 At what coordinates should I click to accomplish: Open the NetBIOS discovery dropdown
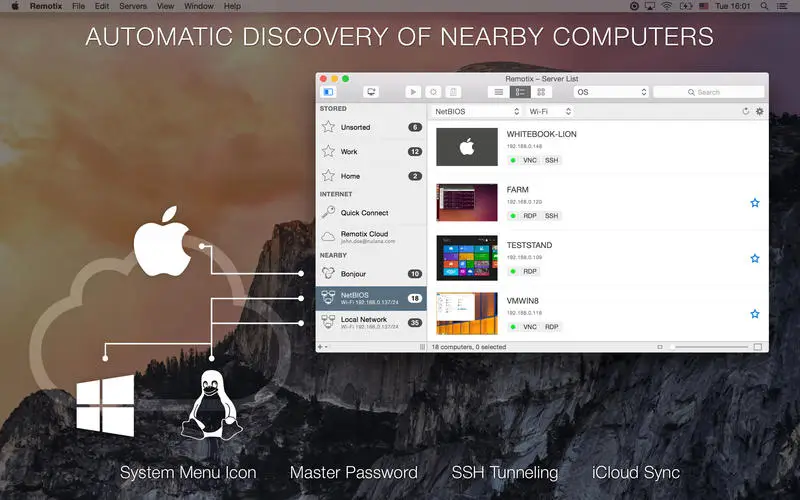(x=476, y=111)
